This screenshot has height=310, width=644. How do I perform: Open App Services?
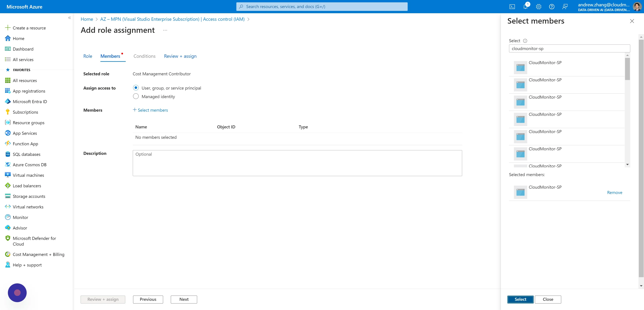click(x=25, y=133)
